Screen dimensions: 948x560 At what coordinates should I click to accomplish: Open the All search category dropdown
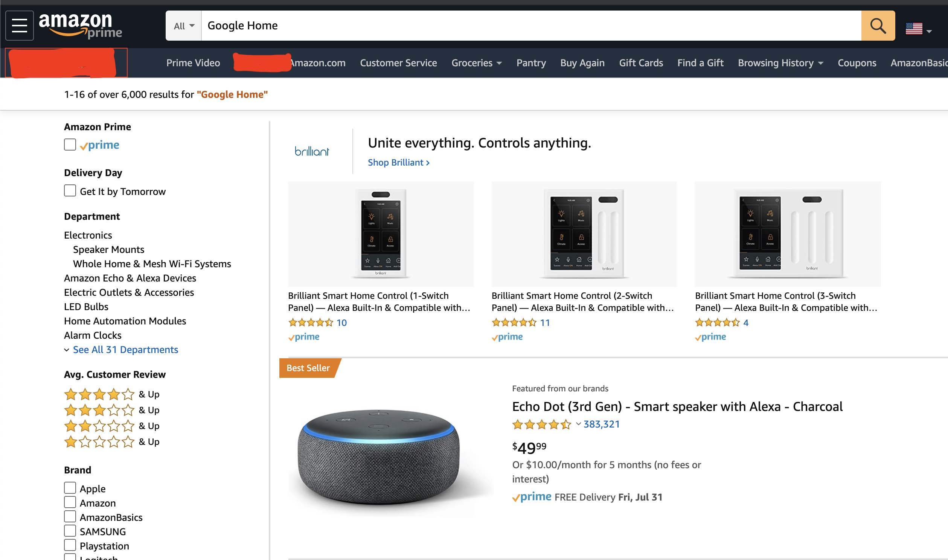coord(184,26)
